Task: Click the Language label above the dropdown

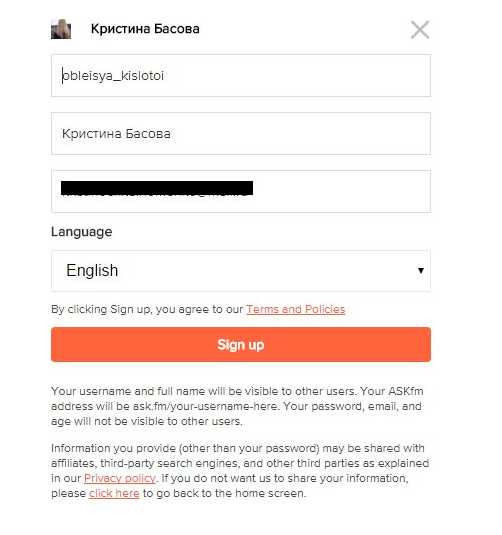Action: (x=82, y=232)
